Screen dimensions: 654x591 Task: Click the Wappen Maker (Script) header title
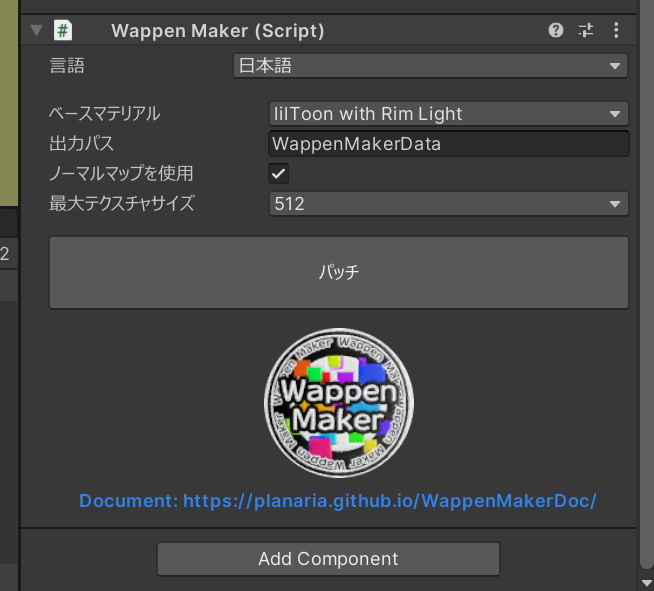pyautogui.click(x=218, y=31)
